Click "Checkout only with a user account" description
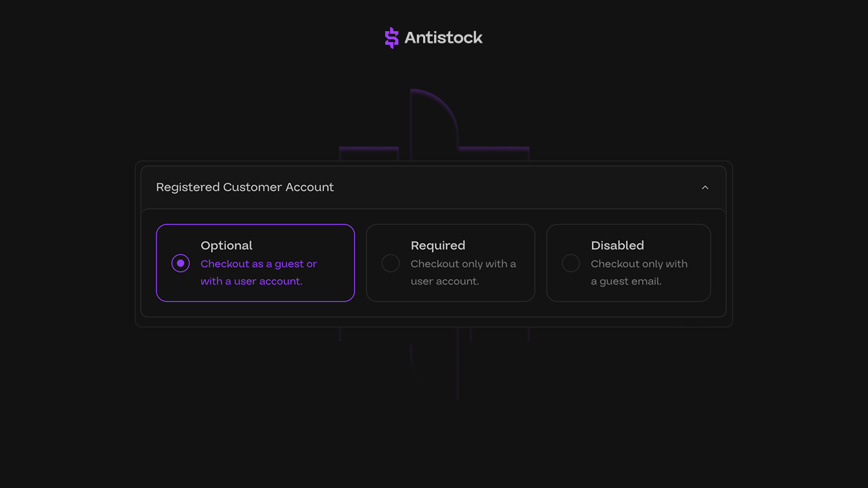This screenshot has height=488, width=868. [463, 272]
